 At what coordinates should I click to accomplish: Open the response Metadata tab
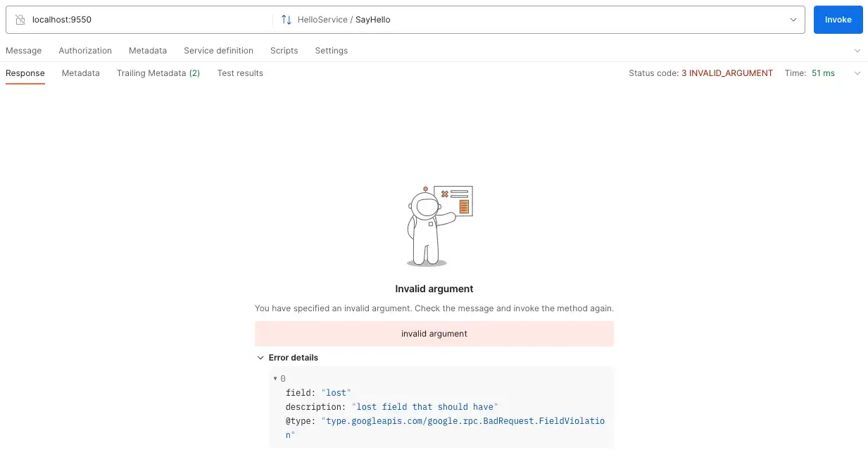[80, 73]
